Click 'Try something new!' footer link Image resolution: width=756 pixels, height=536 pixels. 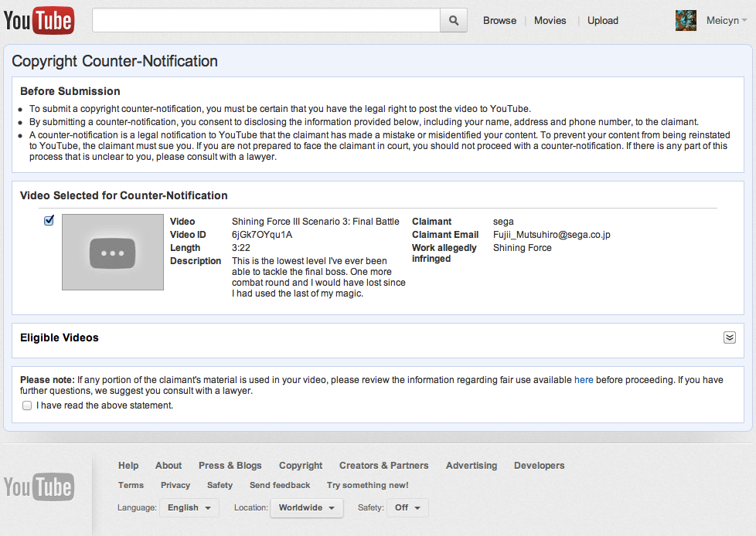pyautogui.click(x=367, y=485)
